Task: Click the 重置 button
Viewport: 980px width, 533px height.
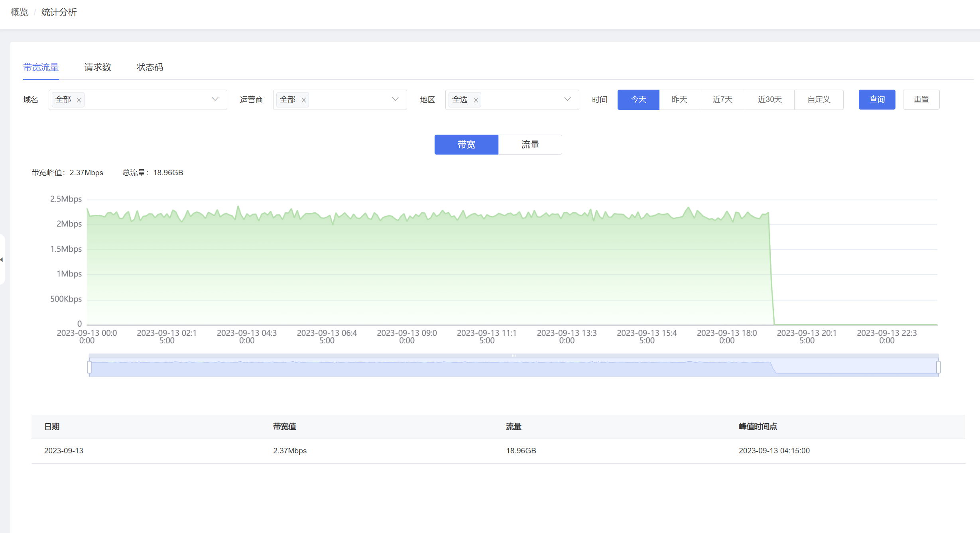Action: (x=921, y=99)
